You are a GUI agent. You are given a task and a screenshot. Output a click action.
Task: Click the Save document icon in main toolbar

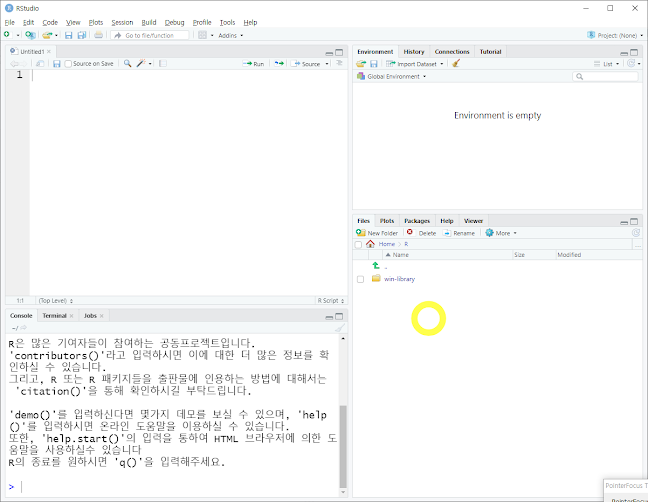click(x=69, y=35)
